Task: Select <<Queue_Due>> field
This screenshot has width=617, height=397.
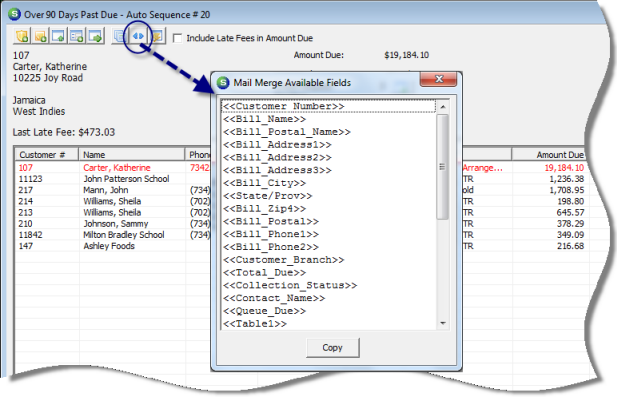Action: [329, 311]
